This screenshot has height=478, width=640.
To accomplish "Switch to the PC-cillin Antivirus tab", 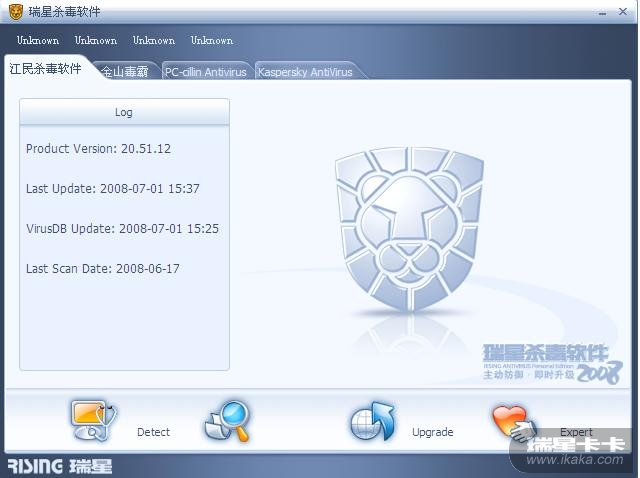I will [206, 72].
